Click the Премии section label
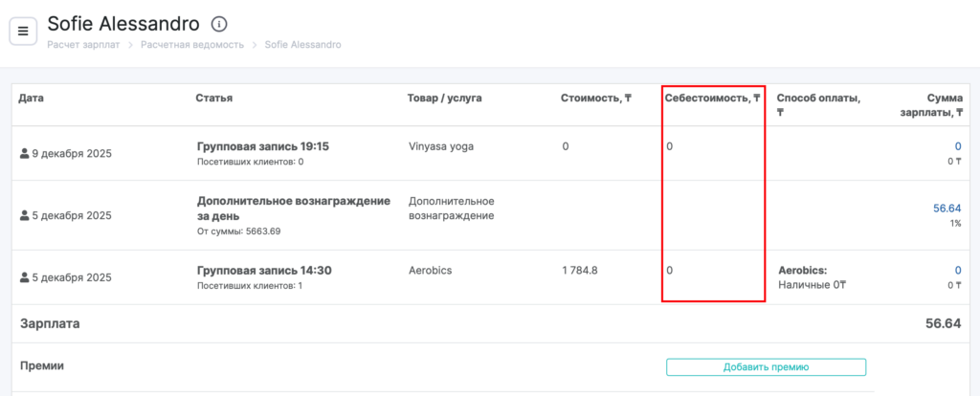Image resolution: width=980 pixels, height=396 pixels. click(x=42, y=366)
